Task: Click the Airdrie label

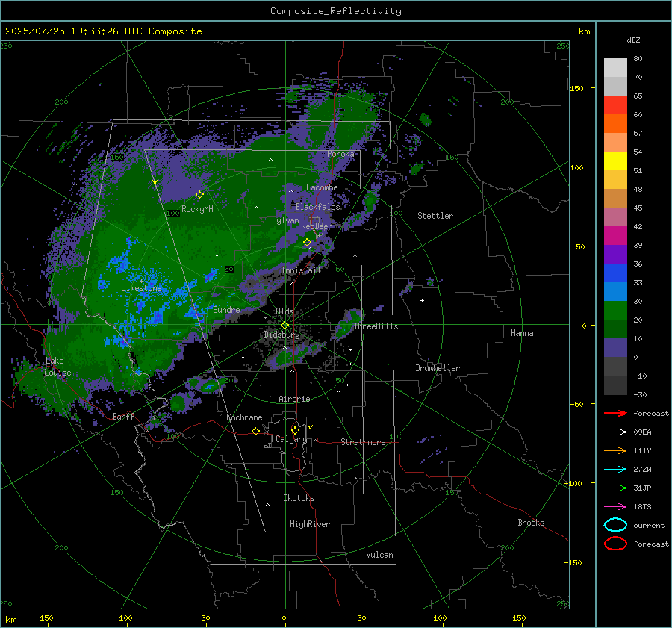Action: [294, 399]
